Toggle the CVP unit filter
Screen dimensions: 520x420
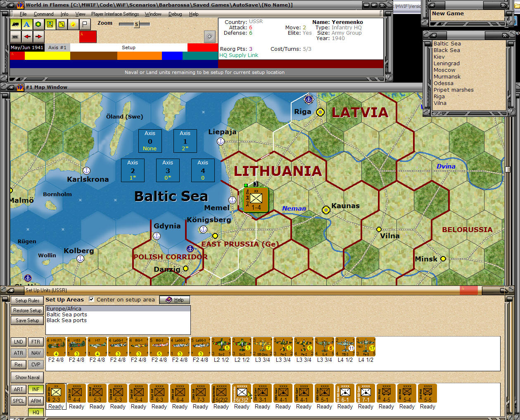36,365
